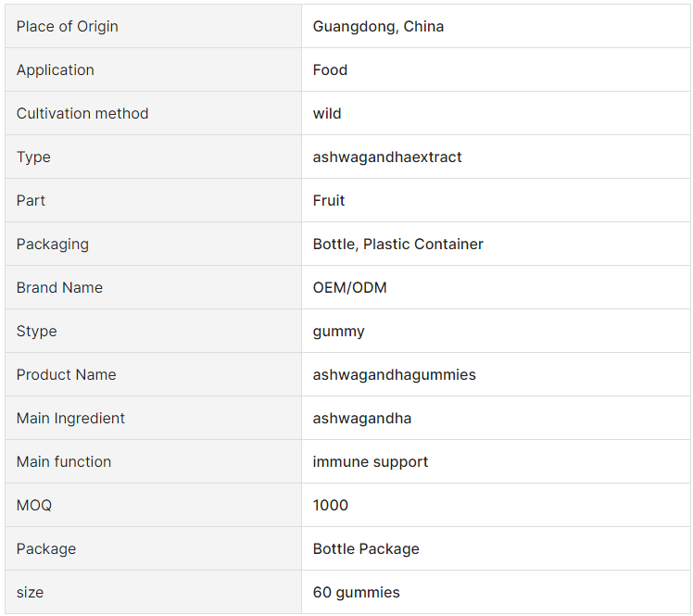693x616 pixels.
Task: Click the 'OEM/ODM' brand name value
Action: point(349,288)
